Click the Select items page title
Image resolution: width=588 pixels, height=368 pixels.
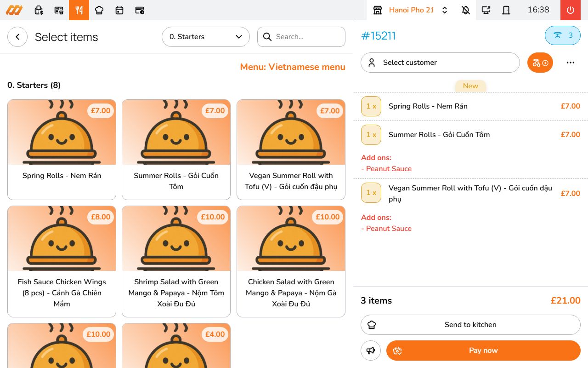[x=67, y=37]
